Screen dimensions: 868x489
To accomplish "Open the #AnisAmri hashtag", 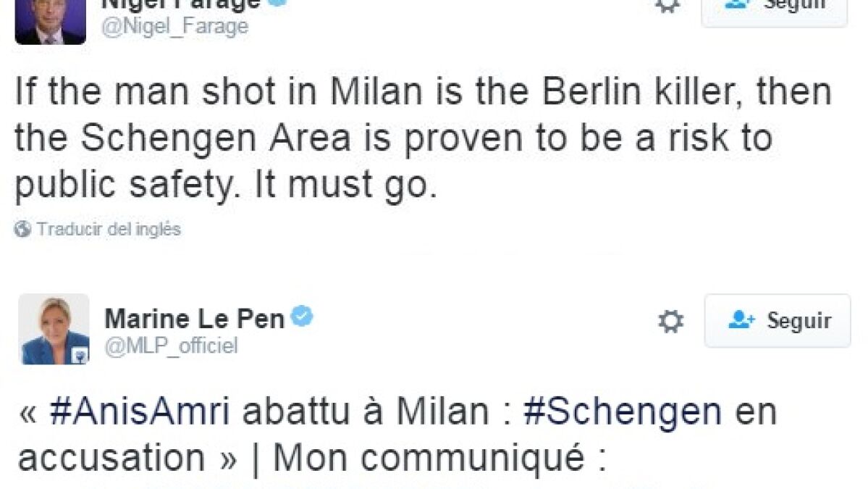I will point(139,413).
